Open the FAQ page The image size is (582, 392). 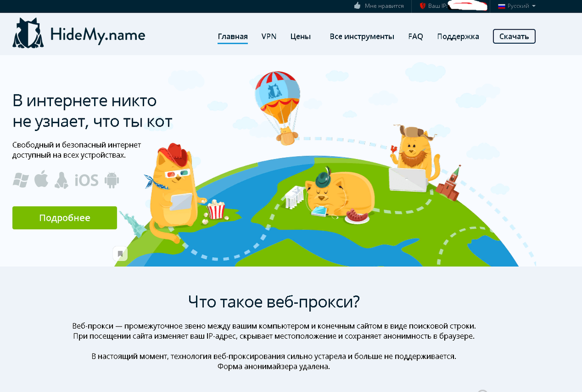click(416, 36)
